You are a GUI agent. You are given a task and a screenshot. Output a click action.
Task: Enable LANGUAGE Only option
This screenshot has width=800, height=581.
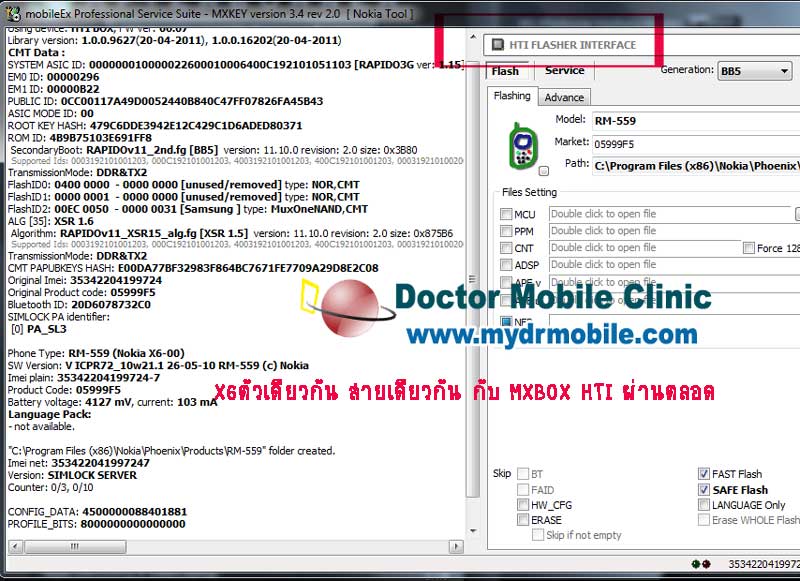(x=704, y=504)
